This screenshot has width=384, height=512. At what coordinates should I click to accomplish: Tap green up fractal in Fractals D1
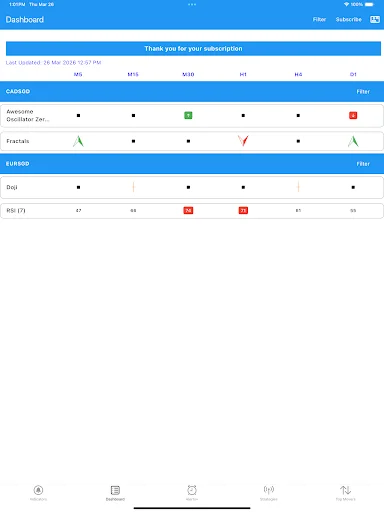pyautogui.click(x=353, y=141)
